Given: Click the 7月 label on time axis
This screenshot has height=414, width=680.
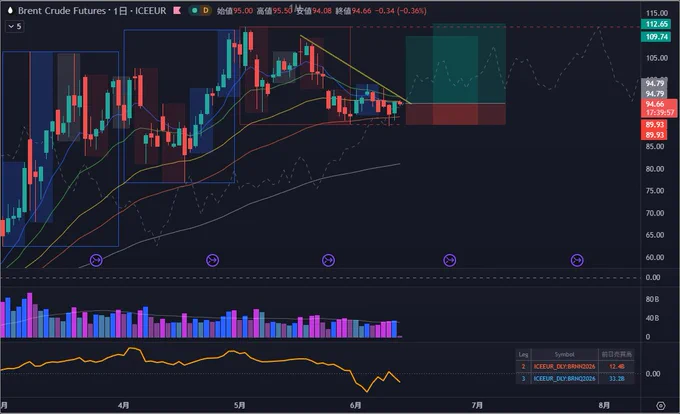Looking at the screenshot, I should click(x=477, y=406).
